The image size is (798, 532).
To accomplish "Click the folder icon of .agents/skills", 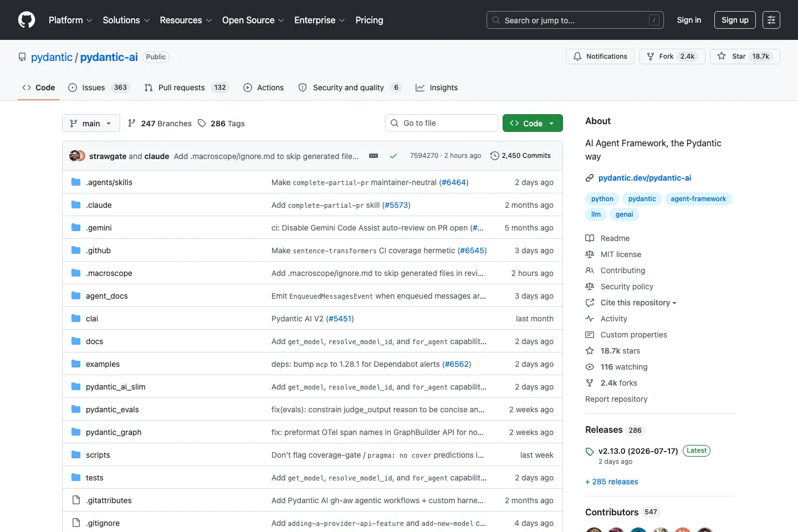I will pos(76,182).
